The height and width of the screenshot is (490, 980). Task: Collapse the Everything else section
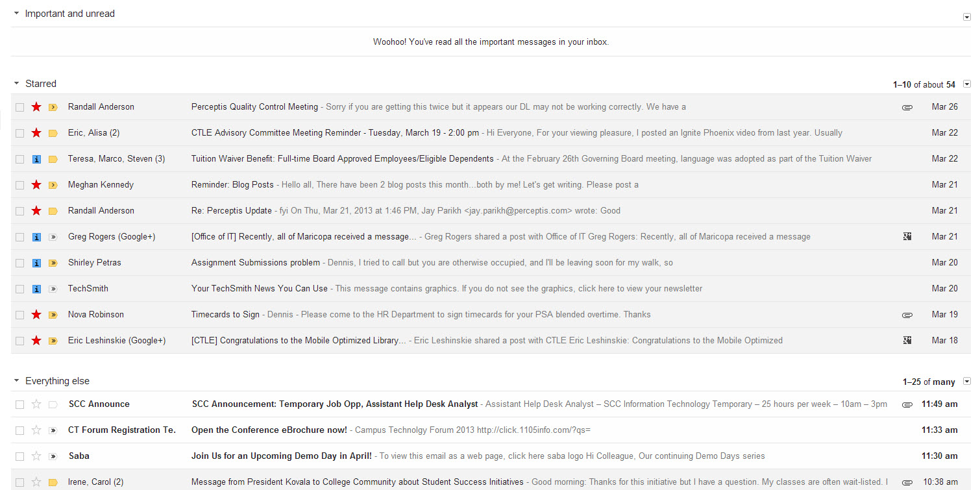coord(17,381)
